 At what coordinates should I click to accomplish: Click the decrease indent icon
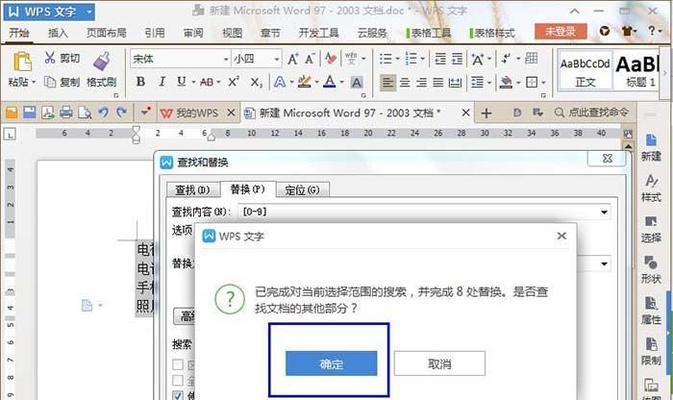(440, 59)
